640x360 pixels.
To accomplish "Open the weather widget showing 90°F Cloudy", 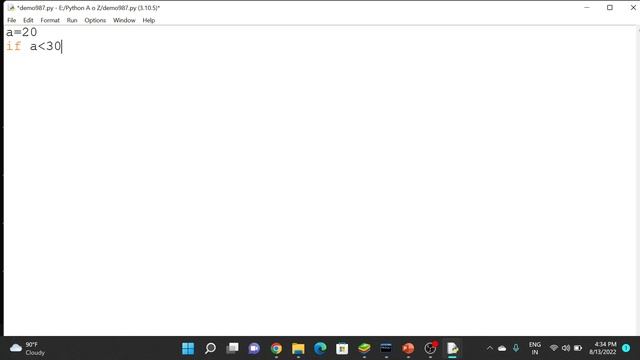I will pos(28,348).
